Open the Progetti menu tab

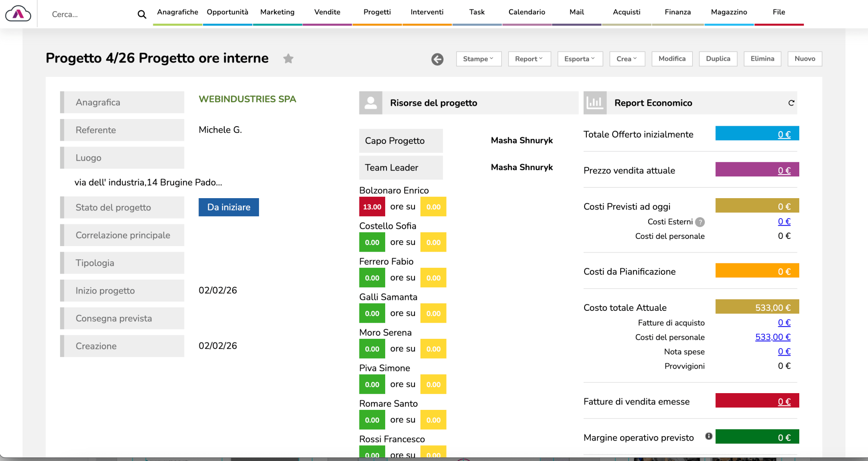(x=377, y=12)
